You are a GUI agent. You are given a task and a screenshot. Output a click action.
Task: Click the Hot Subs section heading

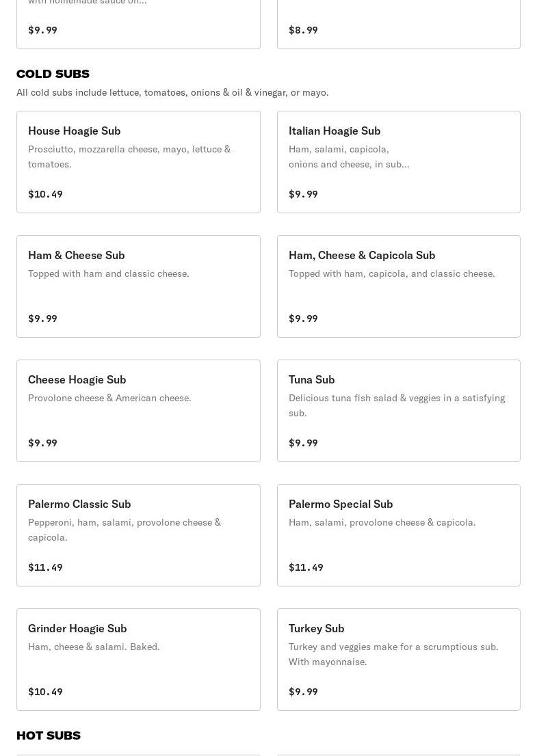[x=49, y=735]
